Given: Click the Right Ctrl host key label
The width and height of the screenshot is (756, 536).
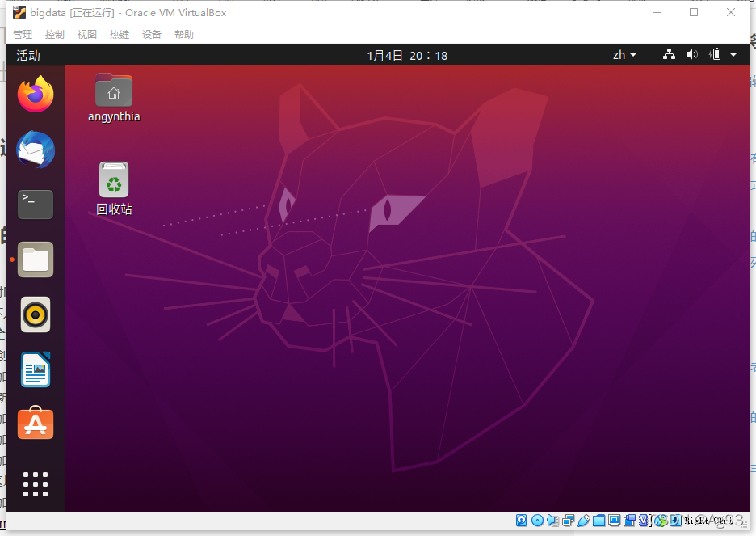Looking at the screenshot, I should 709,520.
